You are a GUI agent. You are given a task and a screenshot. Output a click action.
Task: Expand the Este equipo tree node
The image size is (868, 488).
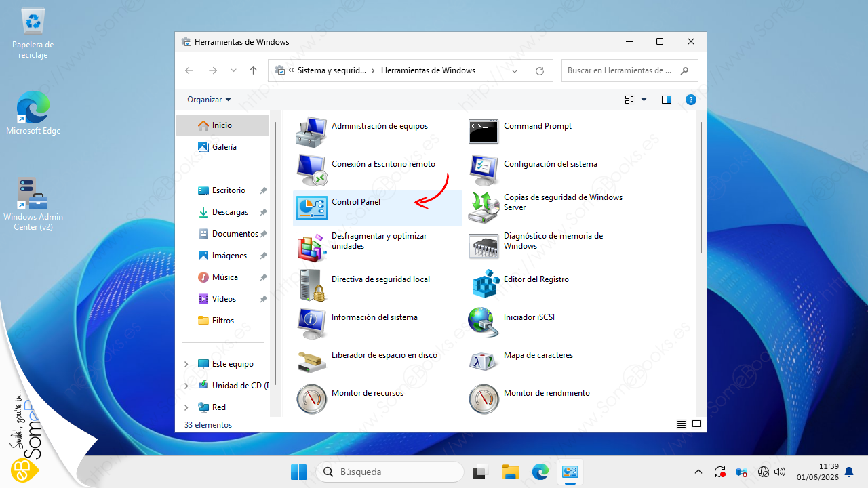[186, 364]
